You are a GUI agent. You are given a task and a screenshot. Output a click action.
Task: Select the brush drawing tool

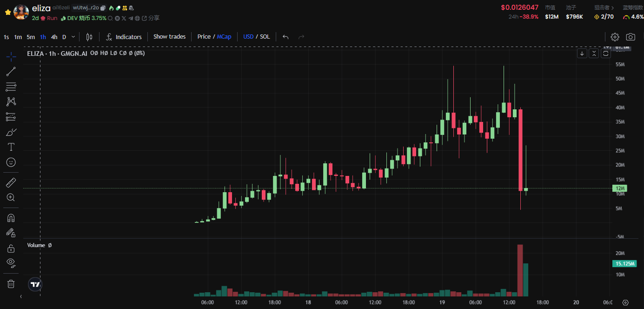(11, 132)
